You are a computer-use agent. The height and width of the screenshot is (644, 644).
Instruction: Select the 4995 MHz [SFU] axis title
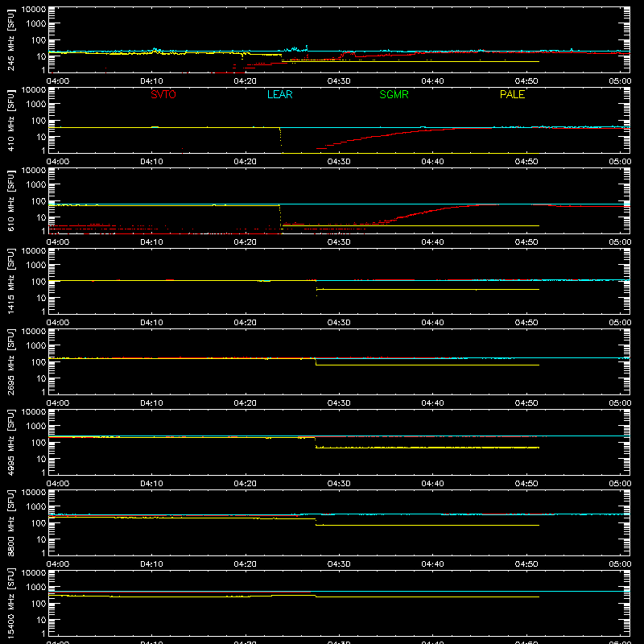pyautogui.click(x=11, y=442)
